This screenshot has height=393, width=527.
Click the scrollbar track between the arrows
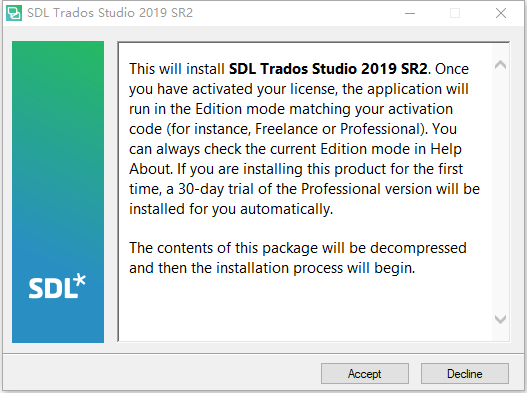coord(500,192)
